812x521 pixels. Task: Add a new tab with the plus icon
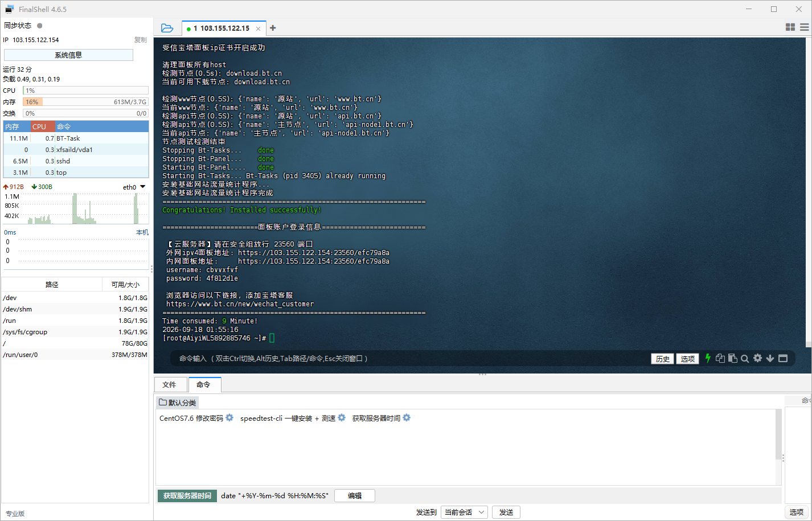point(273,28)
